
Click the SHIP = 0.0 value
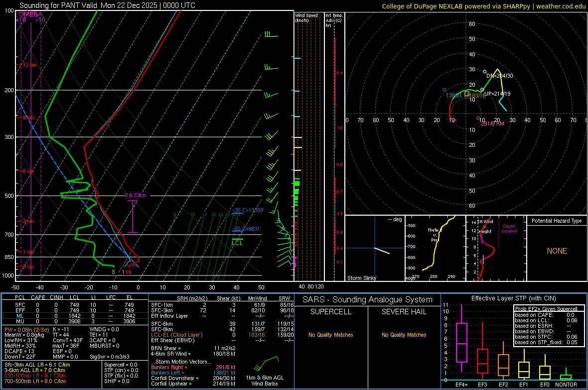tap(117, 381)
